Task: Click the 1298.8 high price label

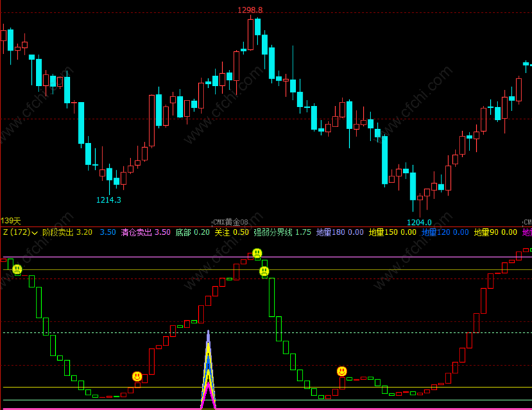Action: [x=250, y=10]
